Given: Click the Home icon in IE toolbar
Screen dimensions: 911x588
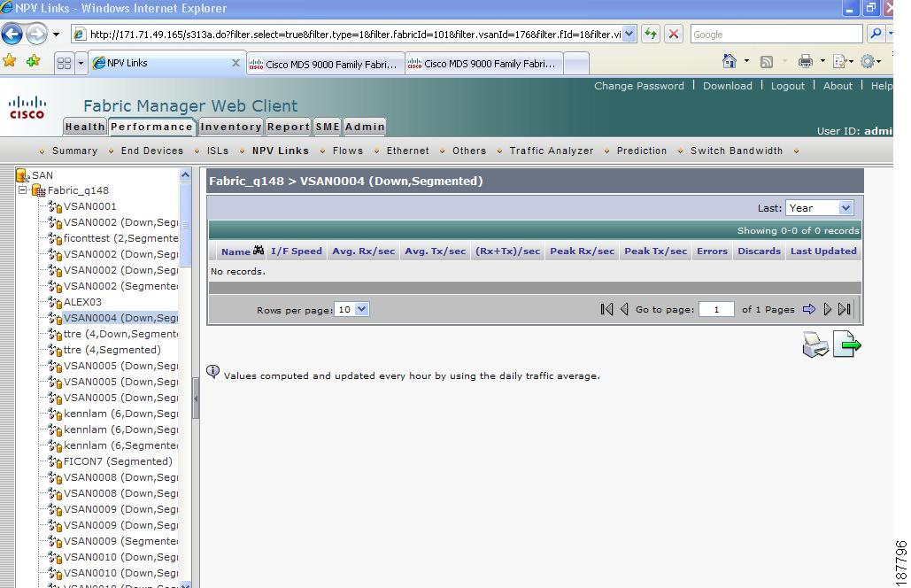Looking at the screenshot, I should [x=729, y=61].
